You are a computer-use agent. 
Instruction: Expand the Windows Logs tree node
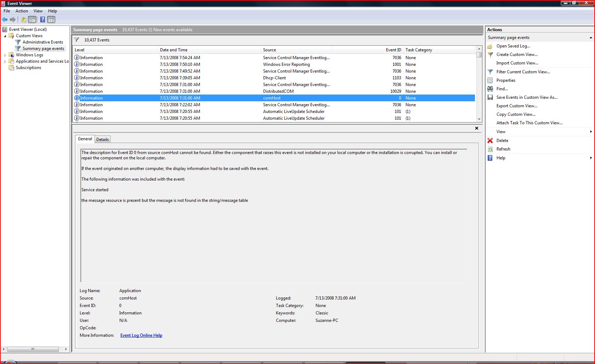(x=5, y=55)
